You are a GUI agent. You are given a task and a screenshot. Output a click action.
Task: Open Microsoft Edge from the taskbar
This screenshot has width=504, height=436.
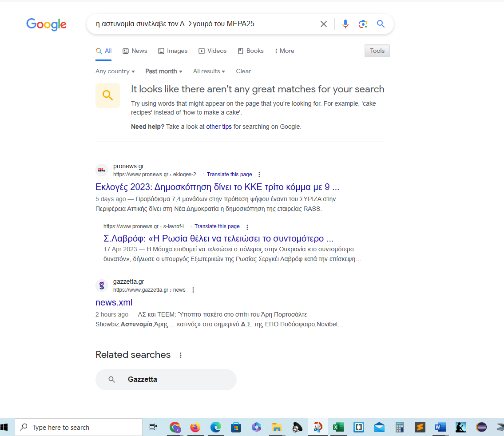click(x=215, y=427)
